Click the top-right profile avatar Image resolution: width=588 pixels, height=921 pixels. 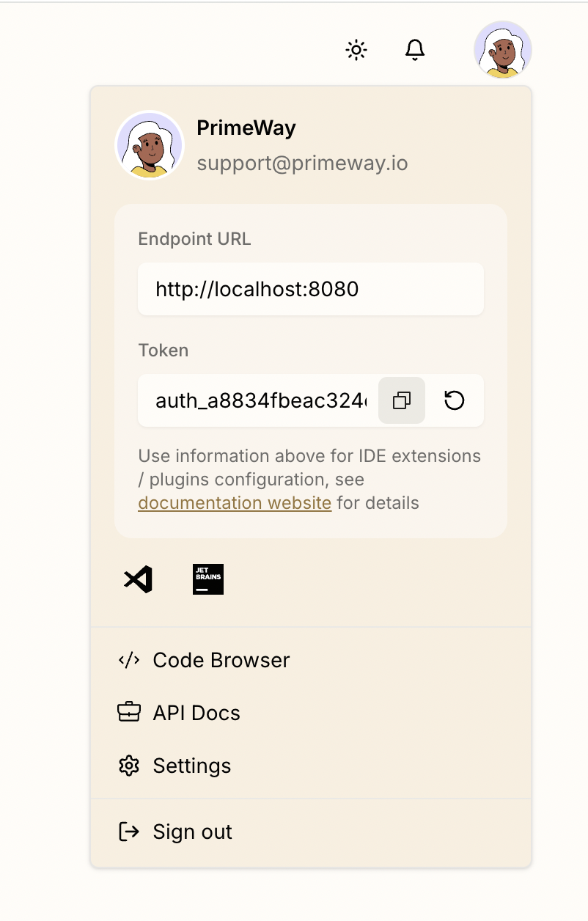point(503,50)
